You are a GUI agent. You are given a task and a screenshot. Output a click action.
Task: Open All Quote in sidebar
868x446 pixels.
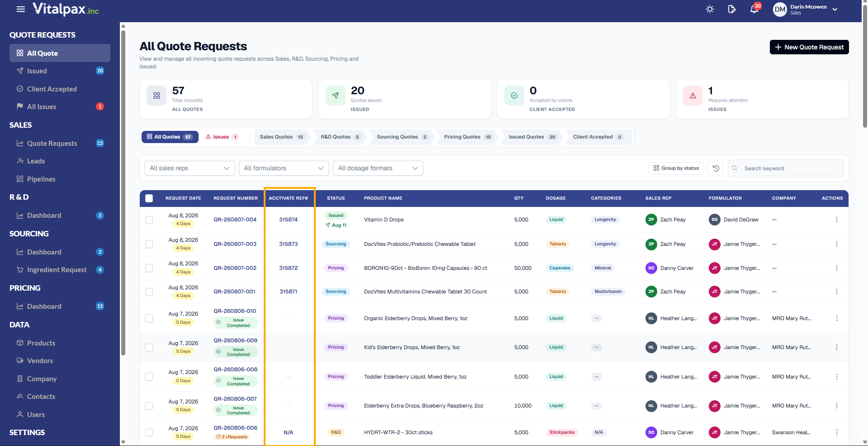(60, 53)
